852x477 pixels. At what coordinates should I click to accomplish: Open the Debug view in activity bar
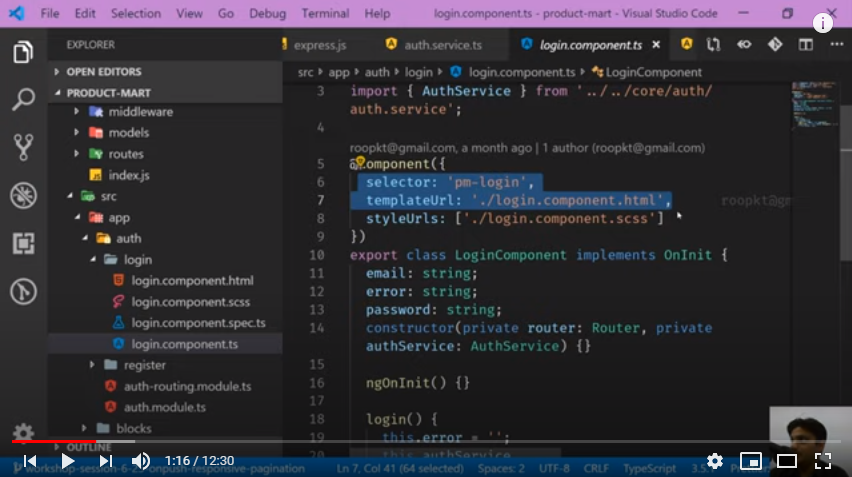23,196
